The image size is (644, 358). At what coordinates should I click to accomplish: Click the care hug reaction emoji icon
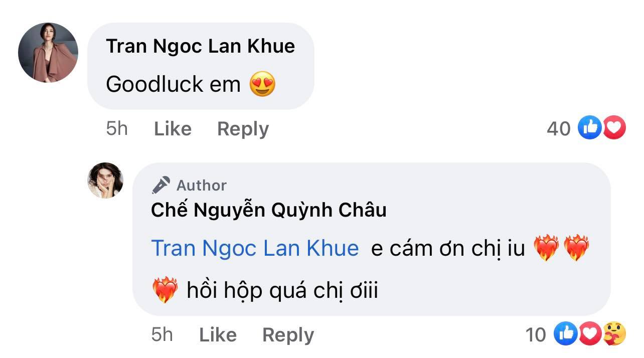[x=613, y=333]
